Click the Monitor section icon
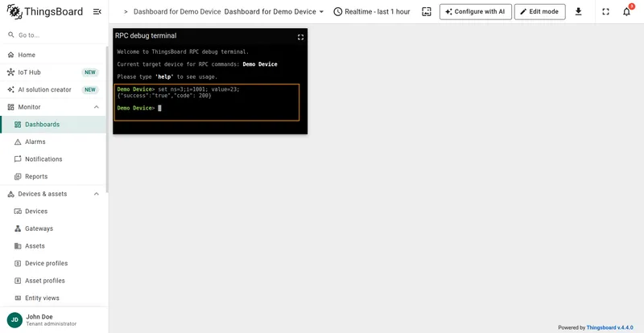 10,107
